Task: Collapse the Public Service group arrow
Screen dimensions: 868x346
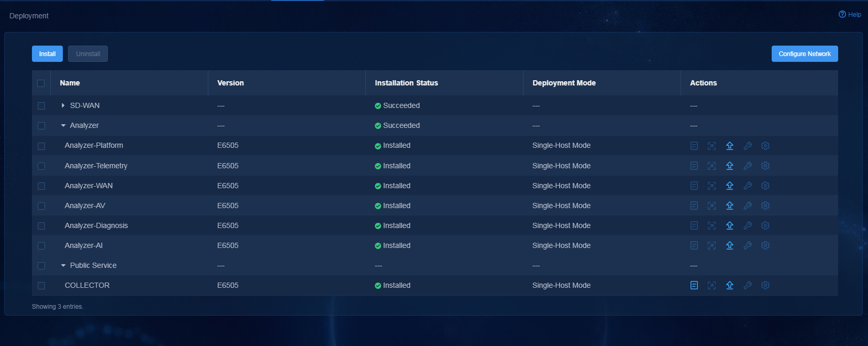Action: 63,265
